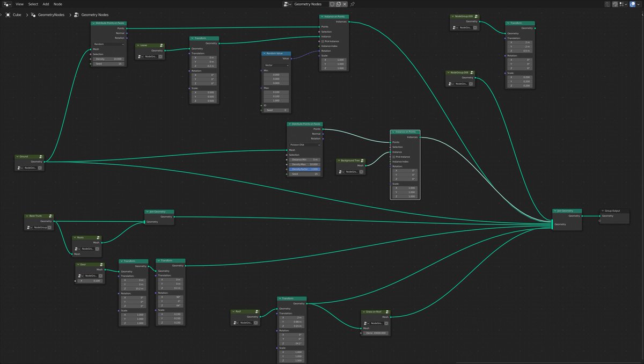This screenshot has width=644, height=364.
Task: Click the Leave node group icon
Action: [162, 45]
